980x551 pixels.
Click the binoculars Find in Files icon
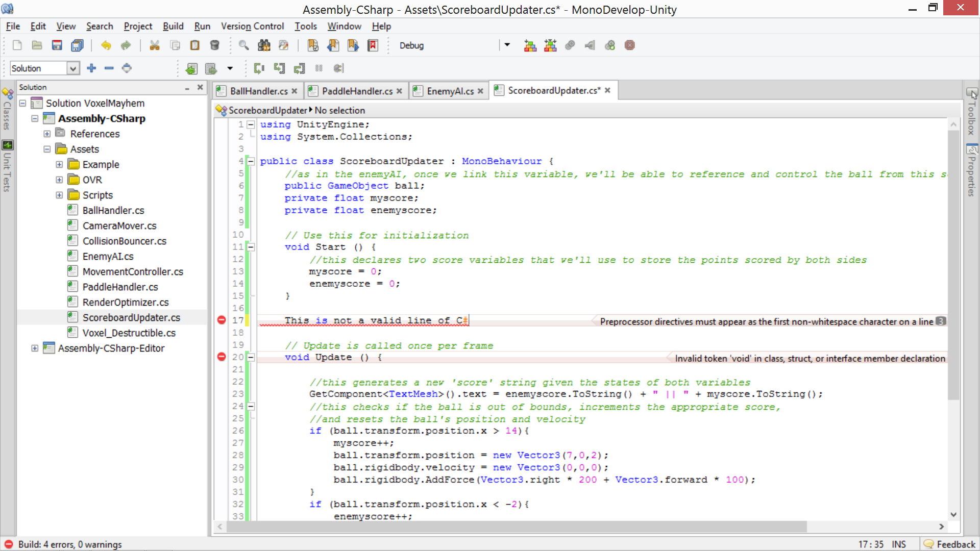pos(264,45)
